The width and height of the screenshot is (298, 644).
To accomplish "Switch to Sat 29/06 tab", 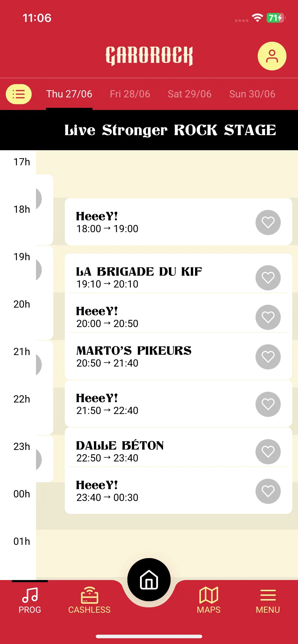I will click(190, 94).
